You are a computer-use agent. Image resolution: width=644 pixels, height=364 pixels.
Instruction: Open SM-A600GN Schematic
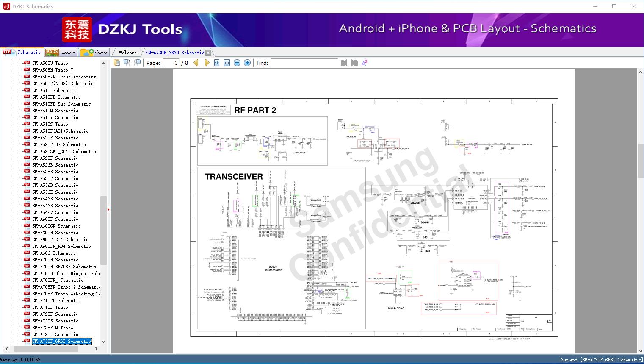tap(56, 226)
